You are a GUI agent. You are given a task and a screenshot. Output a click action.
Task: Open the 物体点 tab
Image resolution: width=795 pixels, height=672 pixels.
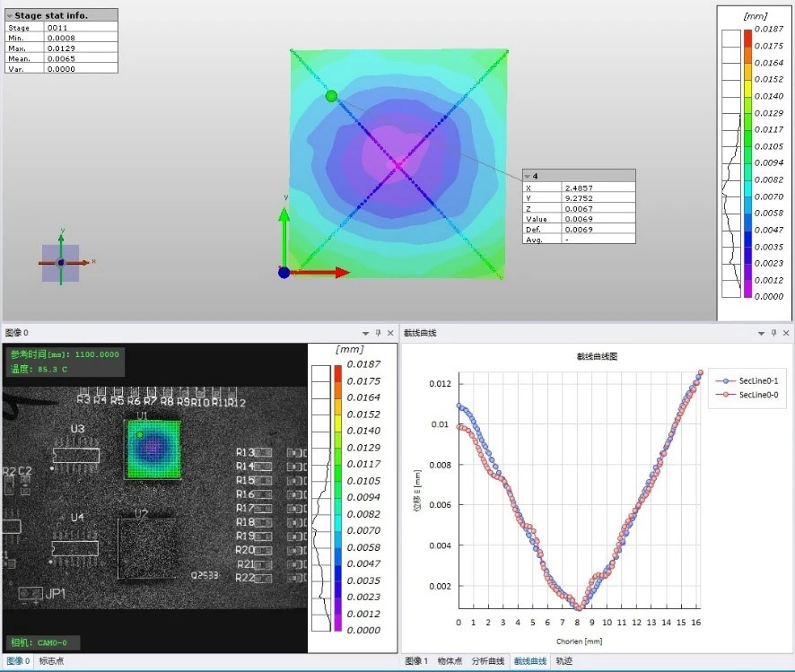point(450,661)
